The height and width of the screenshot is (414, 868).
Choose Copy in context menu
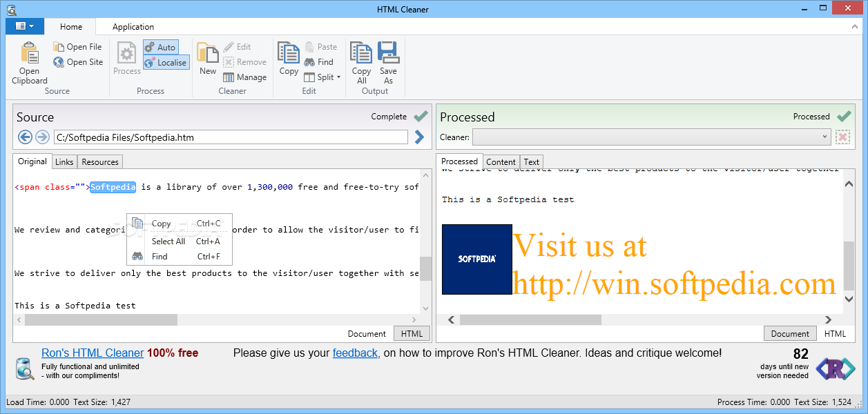pos(180,224)
